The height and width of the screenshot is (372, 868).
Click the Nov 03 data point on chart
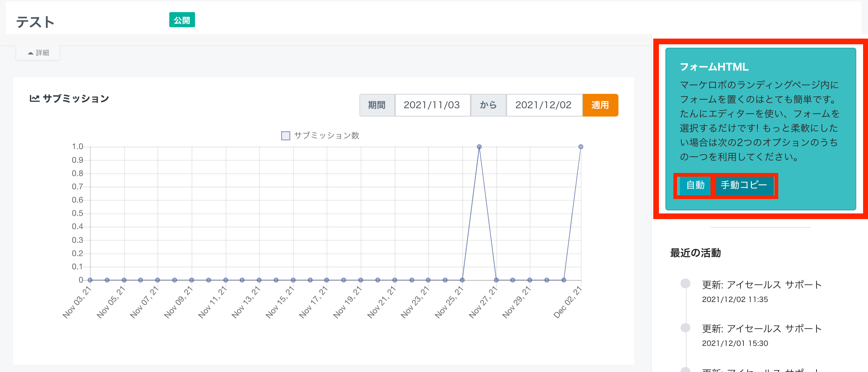coord(90,280)
